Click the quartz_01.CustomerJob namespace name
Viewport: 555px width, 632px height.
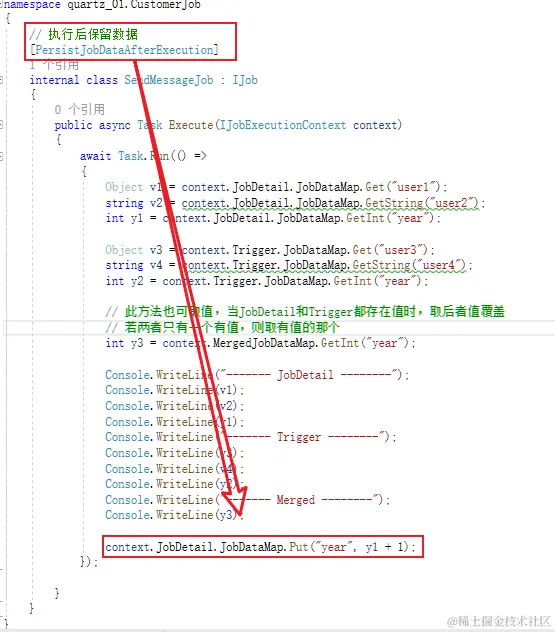(x=134, y=5)
